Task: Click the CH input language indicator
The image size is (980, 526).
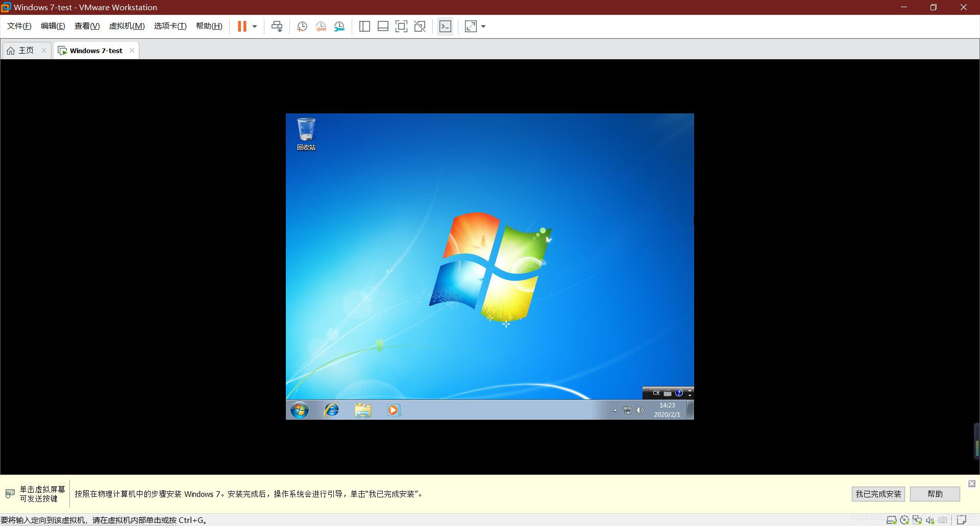Action: pos(656,393)
